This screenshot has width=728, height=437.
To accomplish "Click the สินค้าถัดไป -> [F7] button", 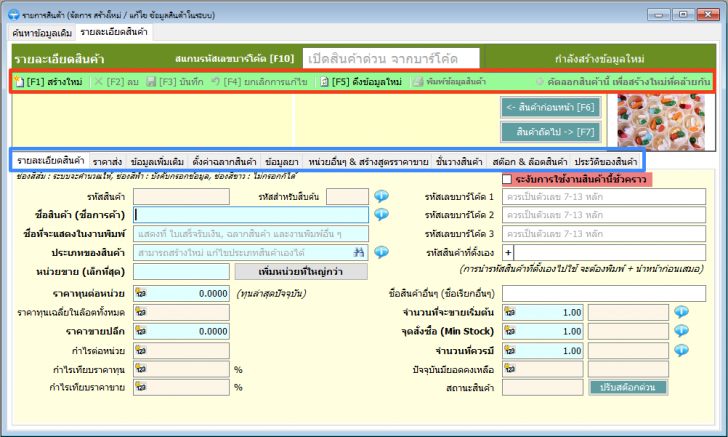I will coord(551,132).
